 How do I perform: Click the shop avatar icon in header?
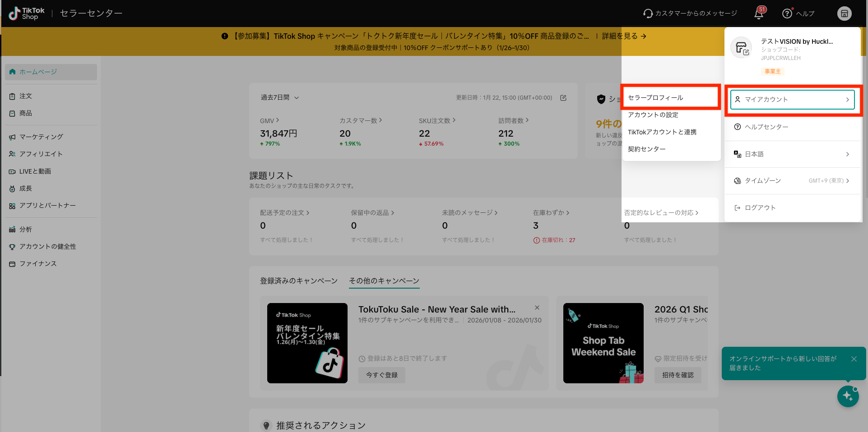[845, 14]
